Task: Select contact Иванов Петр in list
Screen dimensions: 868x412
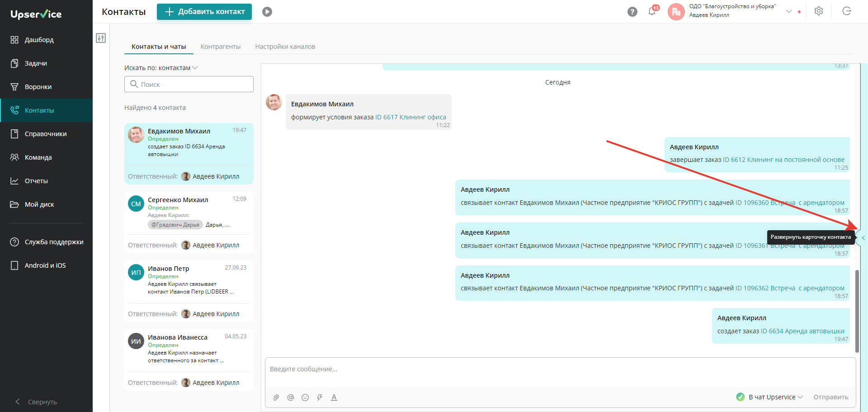Action: click(189, 291)
